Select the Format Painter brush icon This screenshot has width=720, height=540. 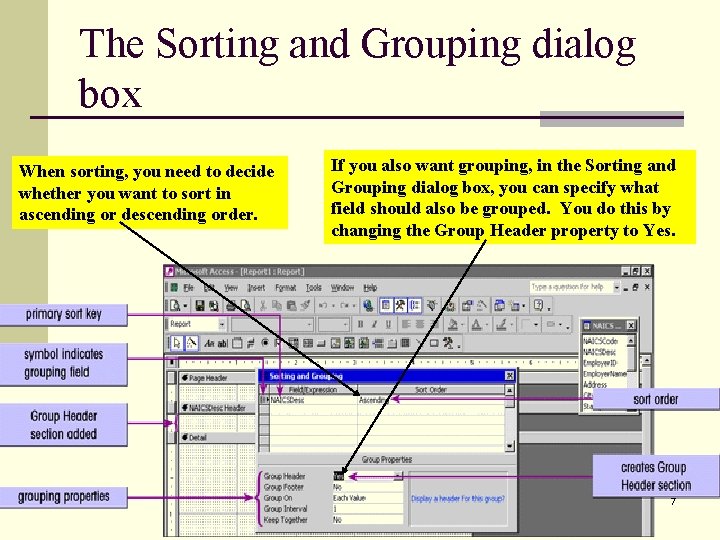pos(305,305)
